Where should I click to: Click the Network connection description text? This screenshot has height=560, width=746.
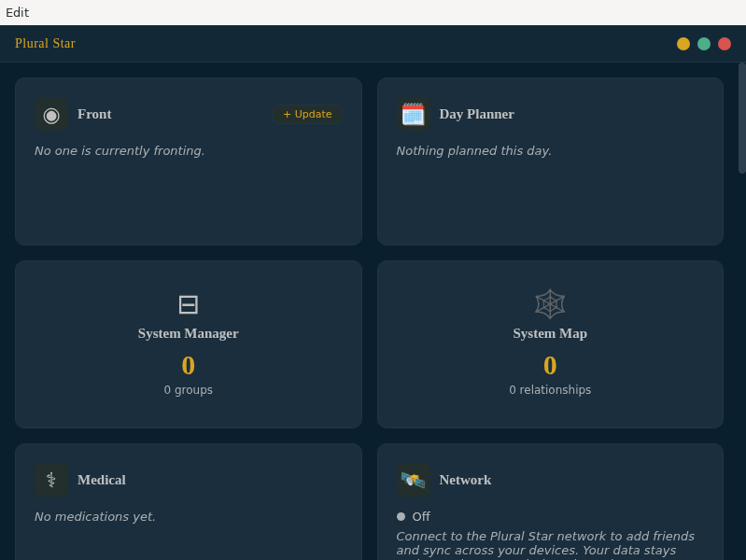[545, 545]
